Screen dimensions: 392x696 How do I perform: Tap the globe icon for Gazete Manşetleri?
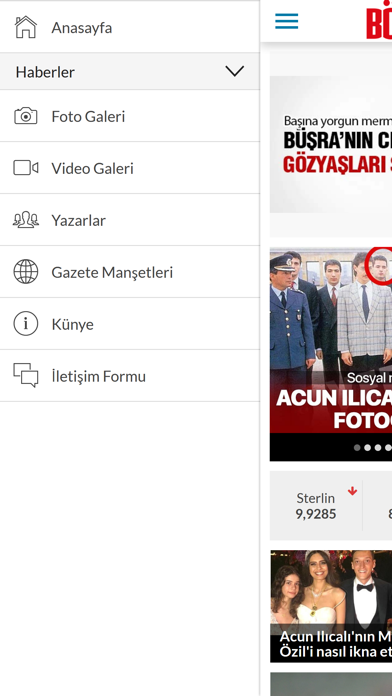26,272
